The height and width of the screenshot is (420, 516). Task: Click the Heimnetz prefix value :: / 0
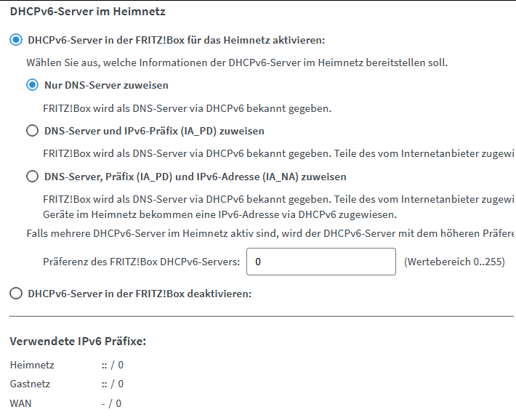112,365
